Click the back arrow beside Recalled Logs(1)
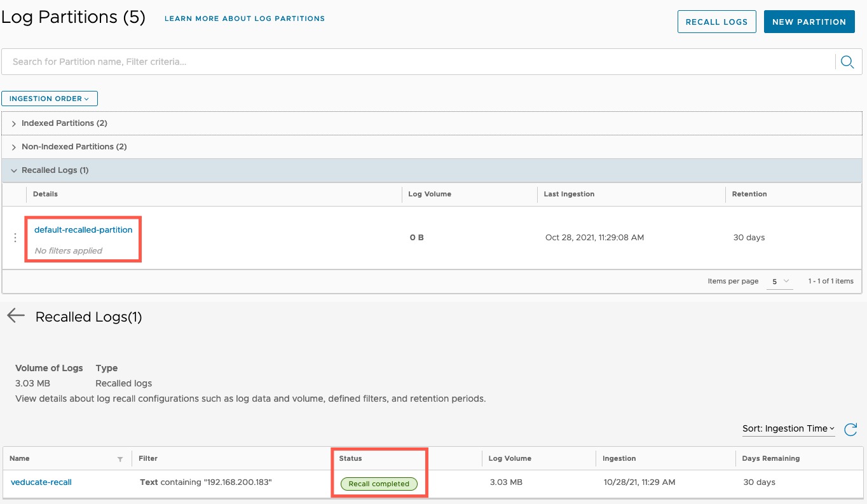The width and height of the screenshot is (867, 504). point(16,316)
